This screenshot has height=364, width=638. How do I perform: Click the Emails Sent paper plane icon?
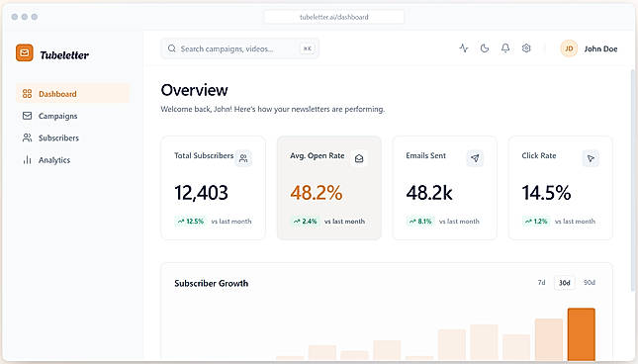coord(475,158)
